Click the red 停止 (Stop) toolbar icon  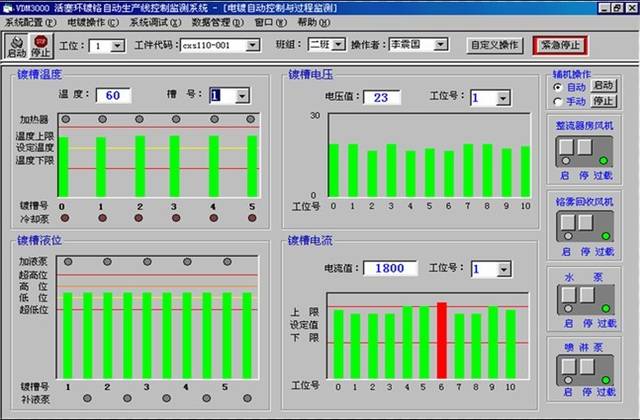tap(41, 46)
